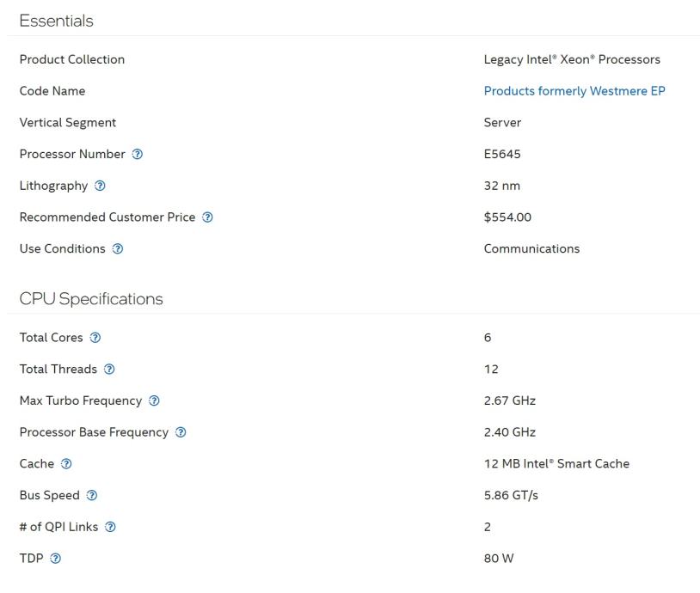700x593 pixels.
Task: Select the E5645 processor number text
Action: coord(502,155)
